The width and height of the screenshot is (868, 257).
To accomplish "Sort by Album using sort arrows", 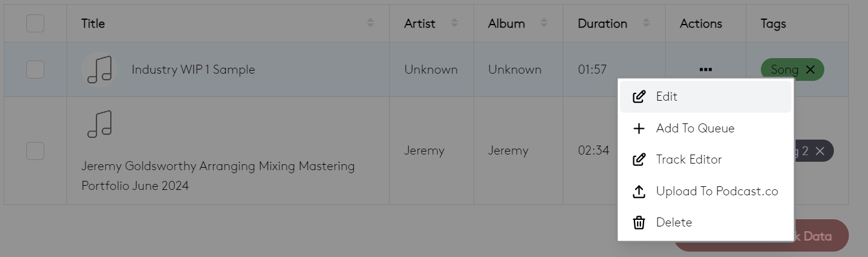I will (544, 23).
